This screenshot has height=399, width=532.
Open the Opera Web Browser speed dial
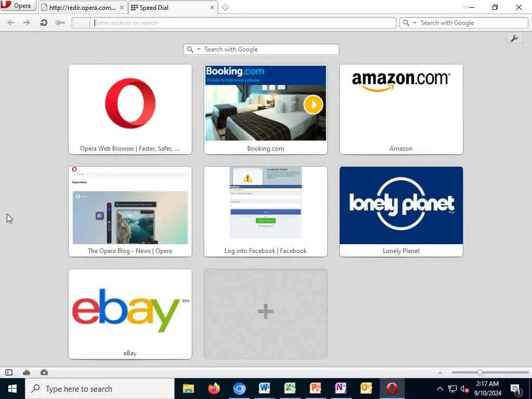[130, 109]
